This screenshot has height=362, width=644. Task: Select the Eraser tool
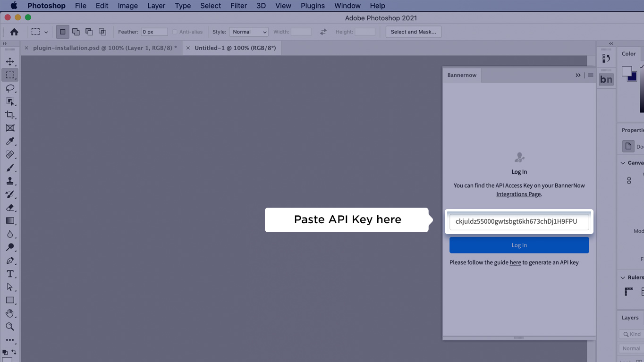pyautogui.click(x=10, y=208)
